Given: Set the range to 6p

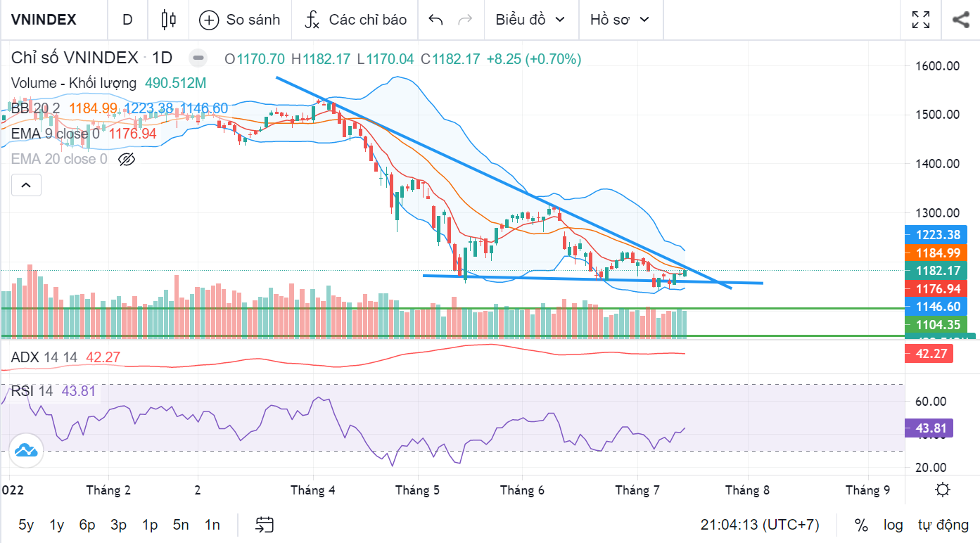Looking at the screenshot, I should [87, 525].
